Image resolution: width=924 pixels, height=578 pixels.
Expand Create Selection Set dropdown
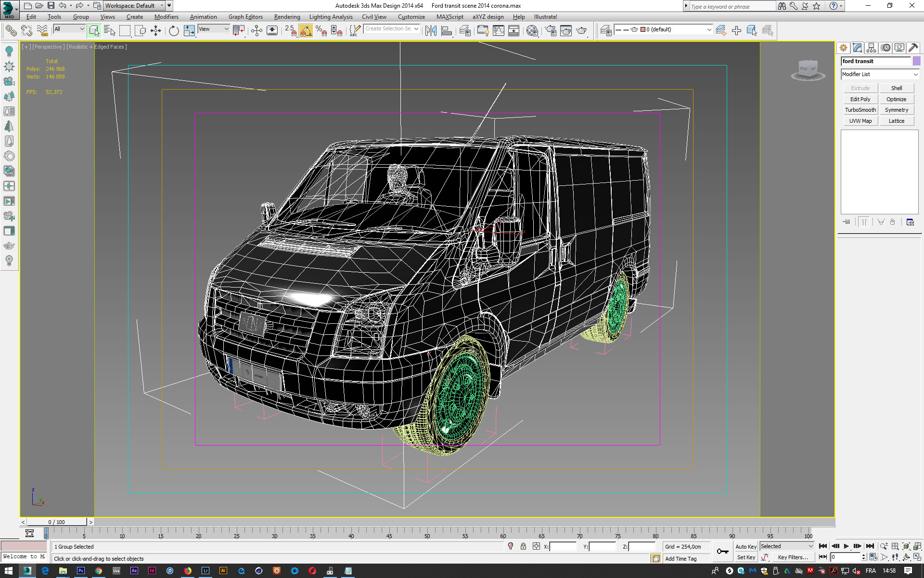coord(416,29)
